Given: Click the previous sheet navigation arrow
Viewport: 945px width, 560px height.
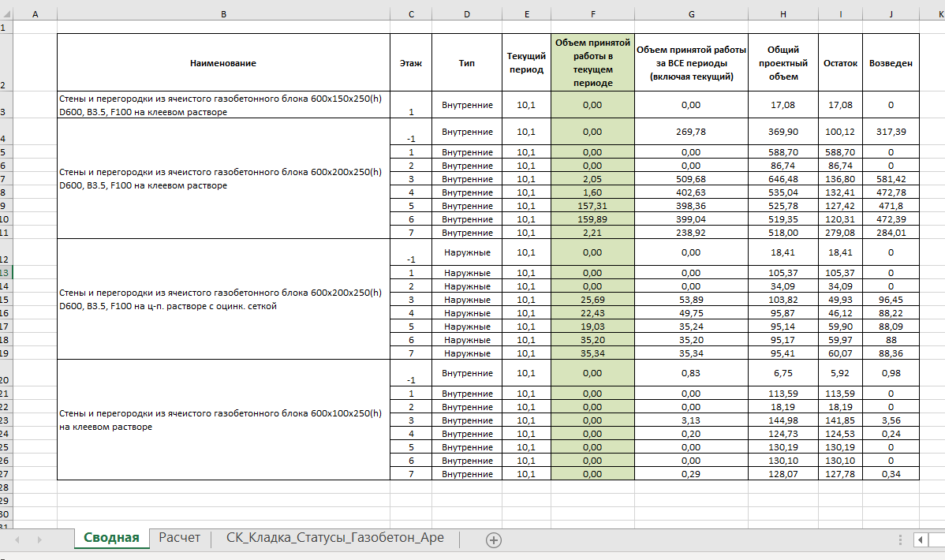Looking at the screenshot, I should click(x=17, y=539).
